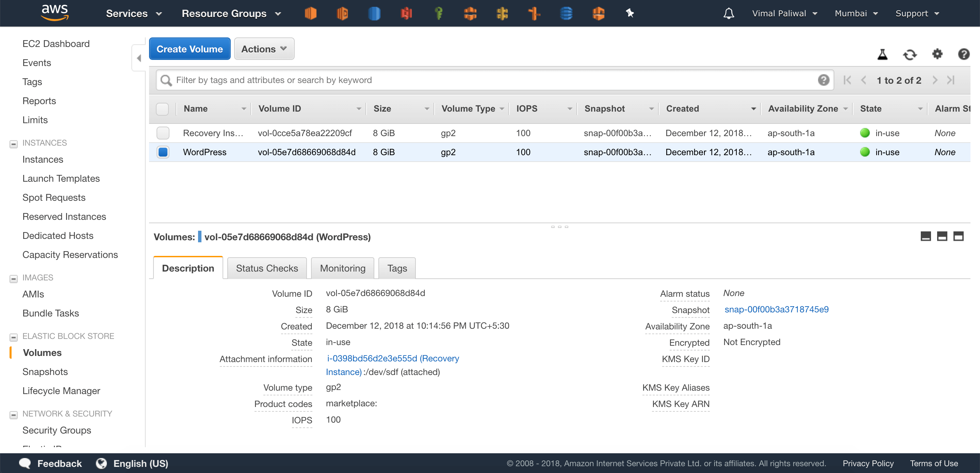The height and width of the screenshot is (473, 980).
Task: Open the sixth orange shortcut icon
Action: 470,13
